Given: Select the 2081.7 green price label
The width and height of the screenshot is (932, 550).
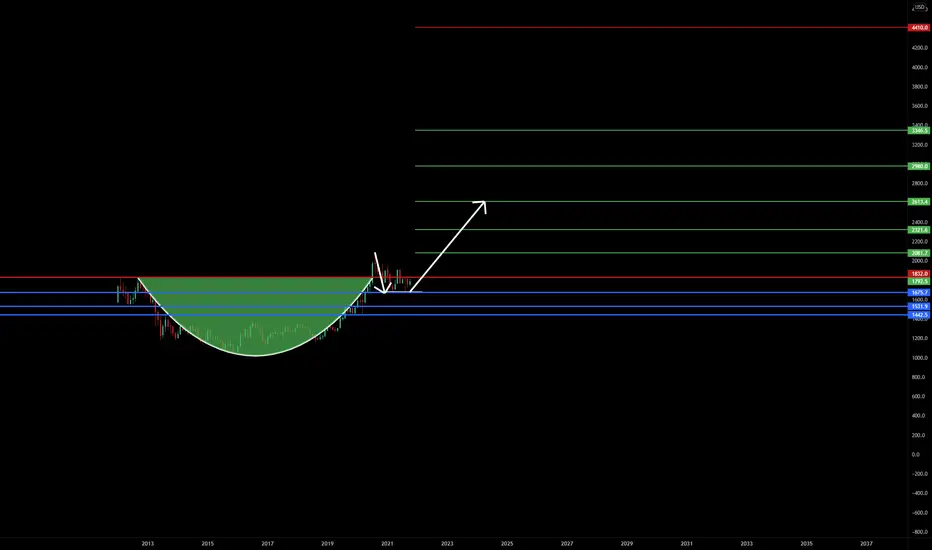Looking at the screenshot, I should coord(919,253).
